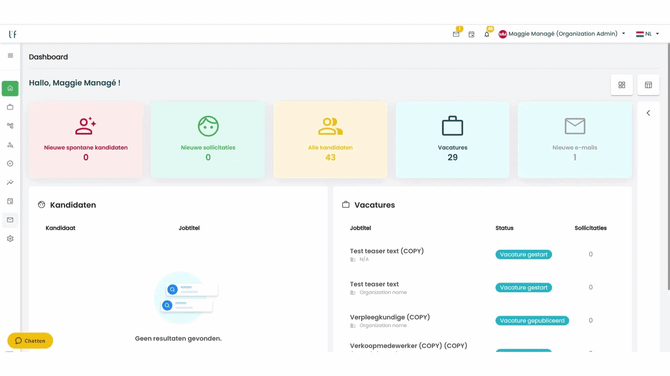Viewport: 670px width, 376px height.
Task: Open the sidebar hamburger menu
Action: [x=10, y=56]
